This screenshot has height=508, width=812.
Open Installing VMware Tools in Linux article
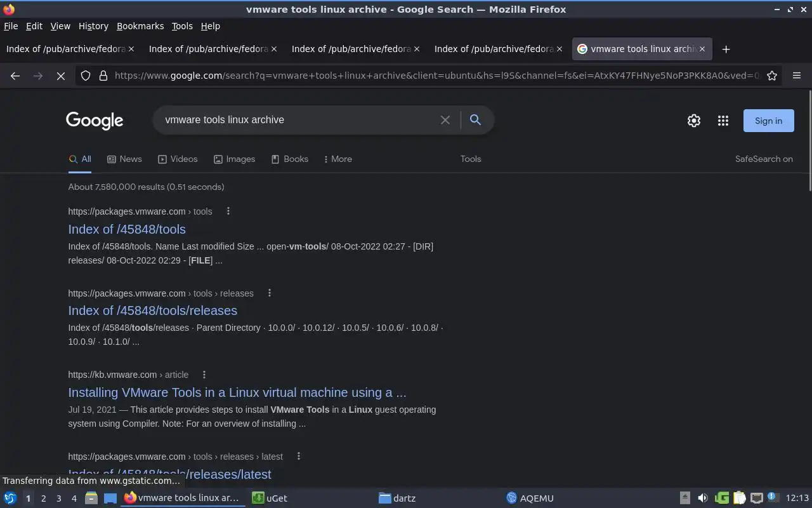237,392
